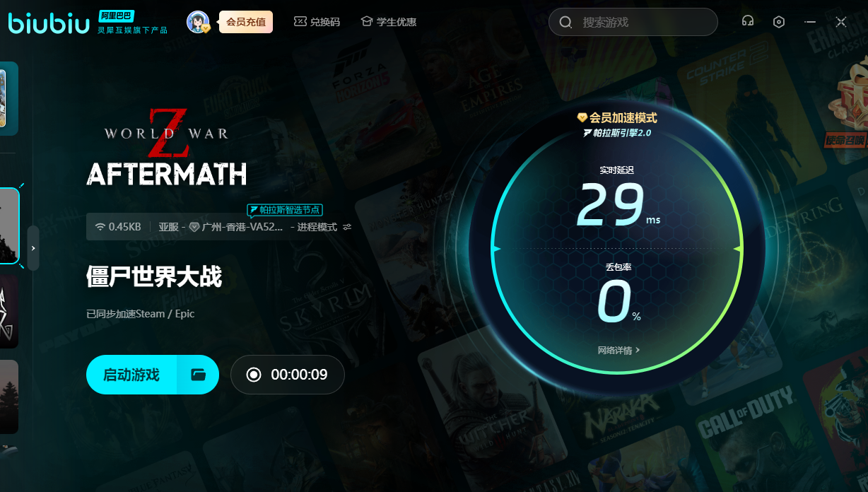Expand 网络详情 network details

pyautogui.click(x=618, y=350)
